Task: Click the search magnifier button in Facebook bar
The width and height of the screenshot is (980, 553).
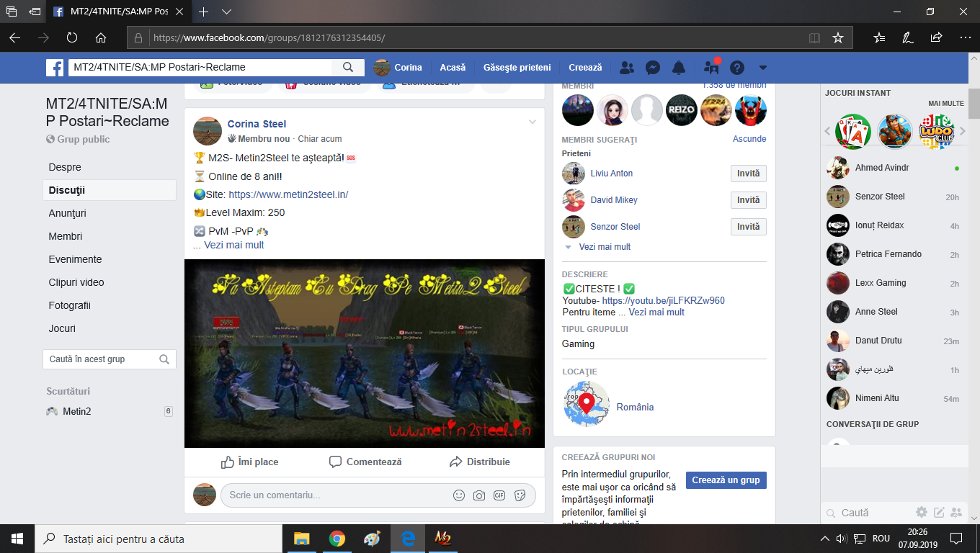Action: (x=348, y=68)
